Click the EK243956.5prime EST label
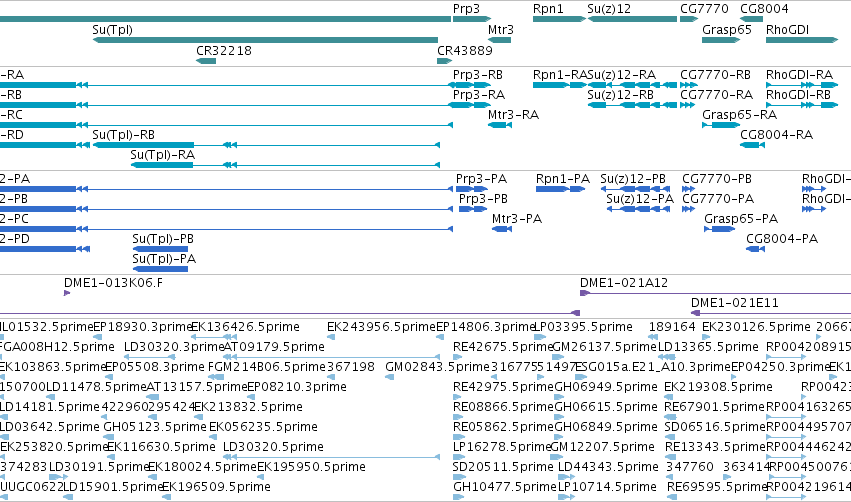 click(x=382, y=327)
